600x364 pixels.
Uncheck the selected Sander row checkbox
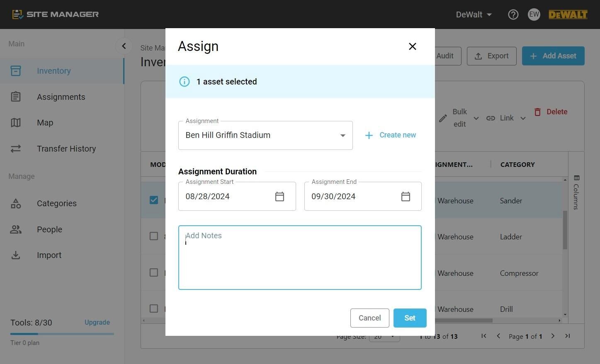tap(154, 200)
